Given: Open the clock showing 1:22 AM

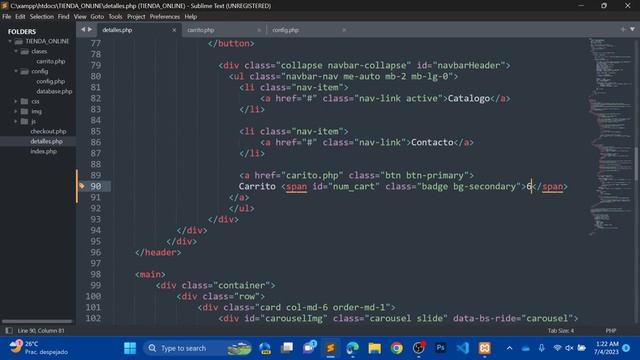Looking at the screenshot, I should [607, 348].
